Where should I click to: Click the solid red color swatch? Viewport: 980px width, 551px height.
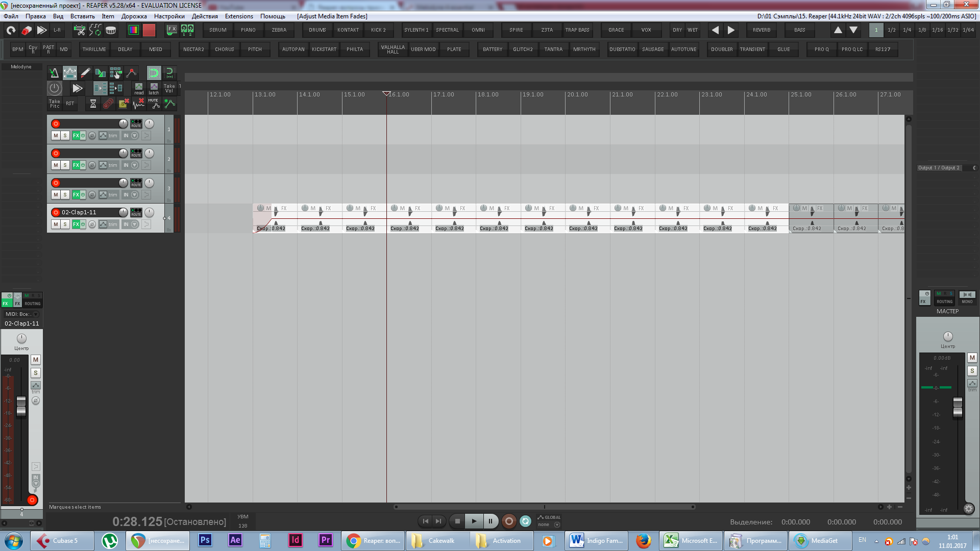click(149, 30)
